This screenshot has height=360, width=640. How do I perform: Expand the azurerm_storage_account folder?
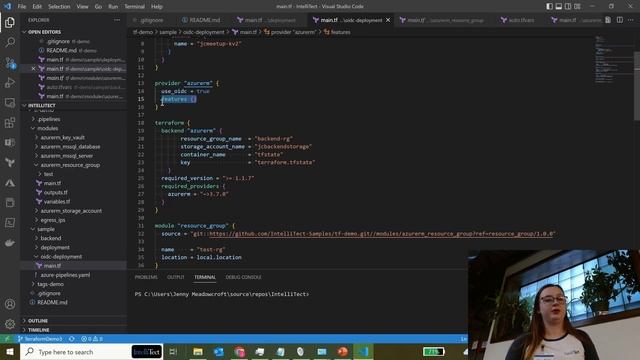coord(71,211)
